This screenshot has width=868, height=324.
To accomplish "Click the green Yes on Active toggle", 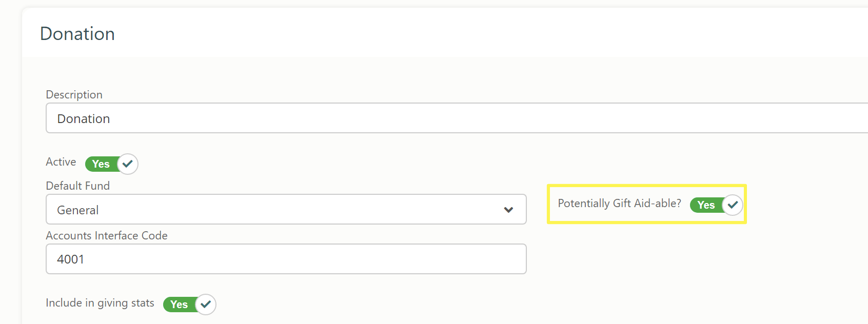I will (101, 164).
